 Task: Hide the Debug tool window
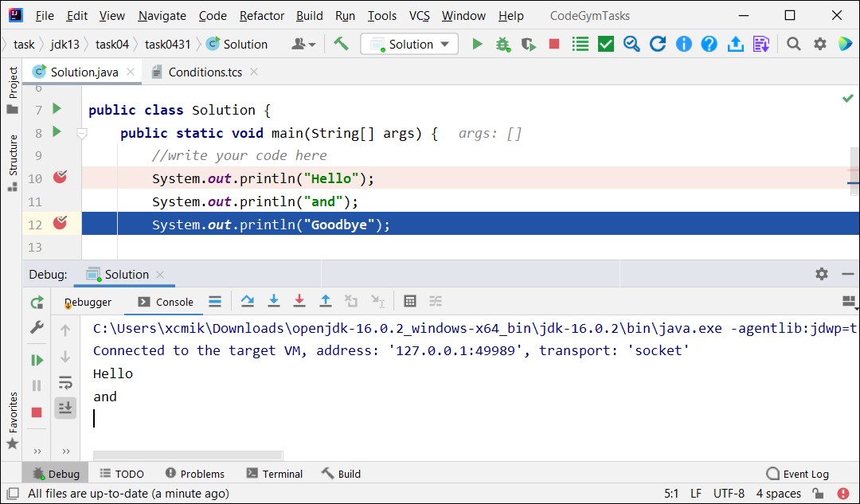847,274
